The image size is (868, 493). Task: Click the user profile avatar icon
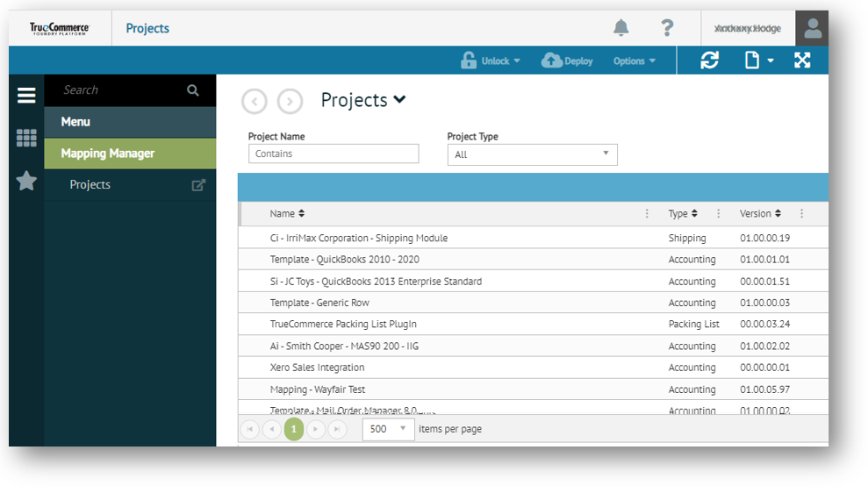tap(812, 28)
